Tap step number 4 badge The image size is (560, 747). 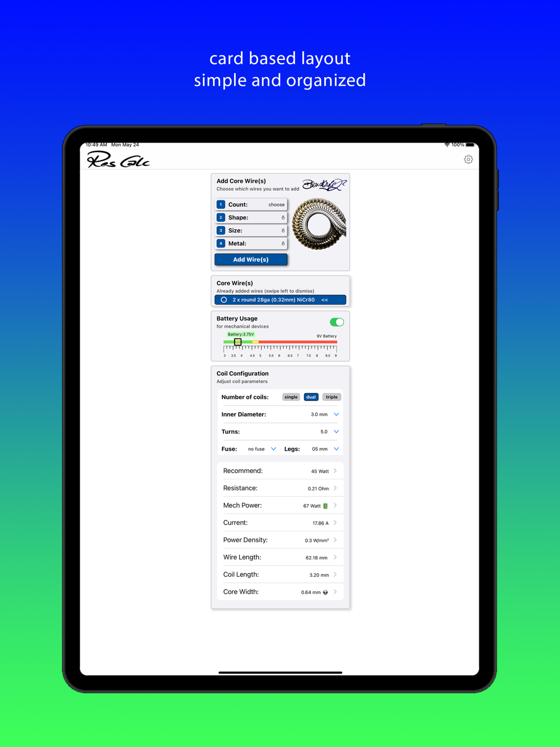pyautogui.click(x=221, y=243)
